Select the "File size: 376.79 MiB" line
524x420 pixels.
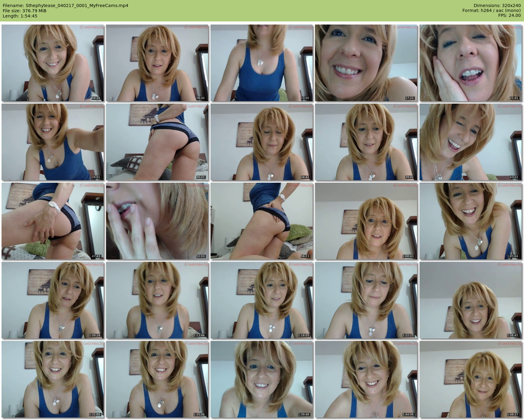pyautogui.click(x=25, y=11)
